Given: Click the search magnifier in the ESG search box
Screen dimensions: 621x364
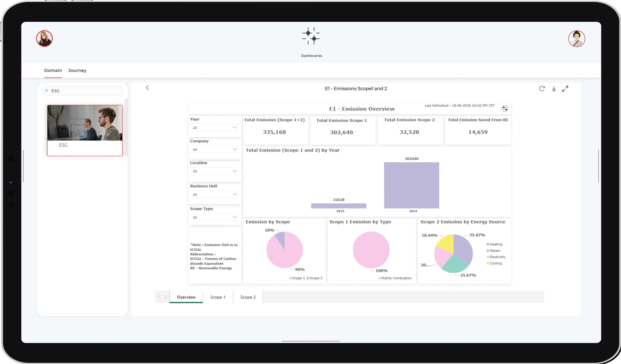Looking at the screenshot, I should click(47, 90).
